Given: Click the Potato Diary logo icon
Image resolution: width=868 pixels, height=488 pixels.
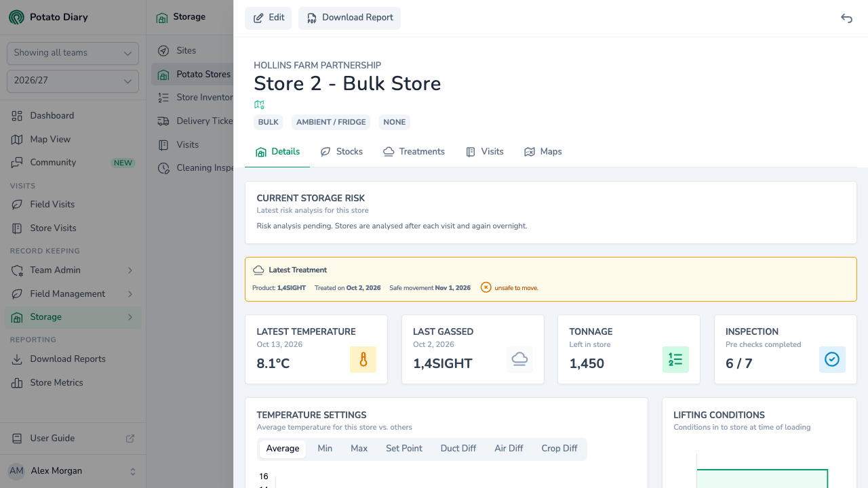Looking at the screenshot, I should 16,17.
